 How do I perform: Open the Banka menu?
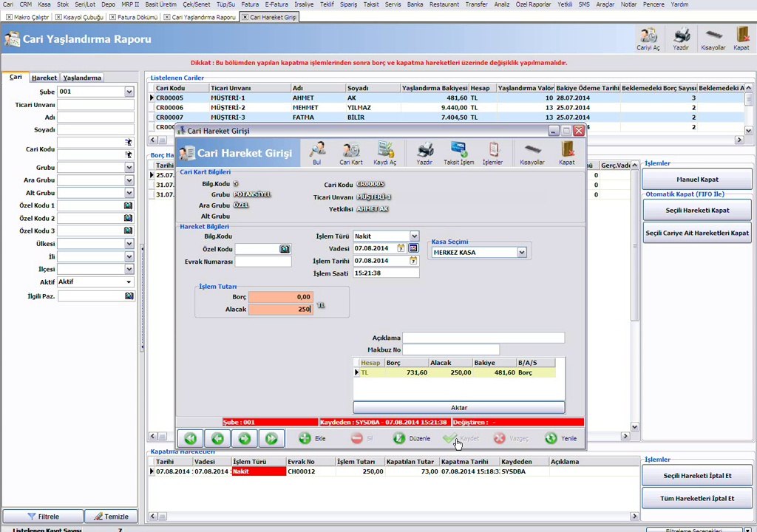click(415, 4)
